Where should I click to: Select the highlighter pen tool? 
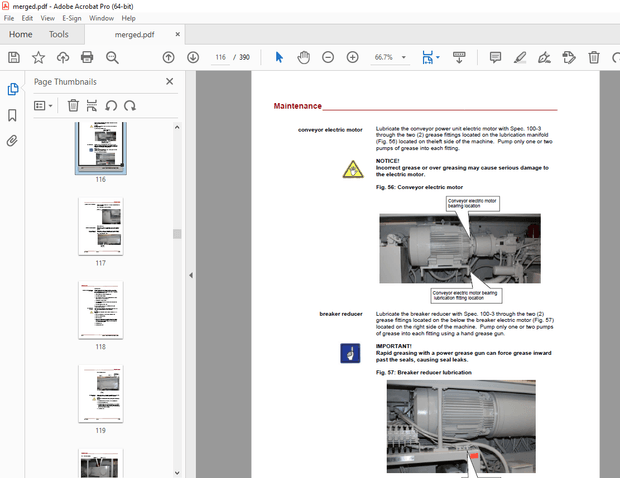tap(520, 57)
